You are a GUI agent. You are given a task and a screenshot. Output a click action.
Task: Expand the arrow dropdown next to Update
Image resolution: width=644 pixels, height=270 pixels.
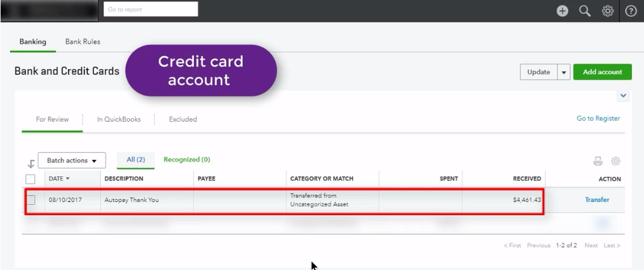(563, 72)
